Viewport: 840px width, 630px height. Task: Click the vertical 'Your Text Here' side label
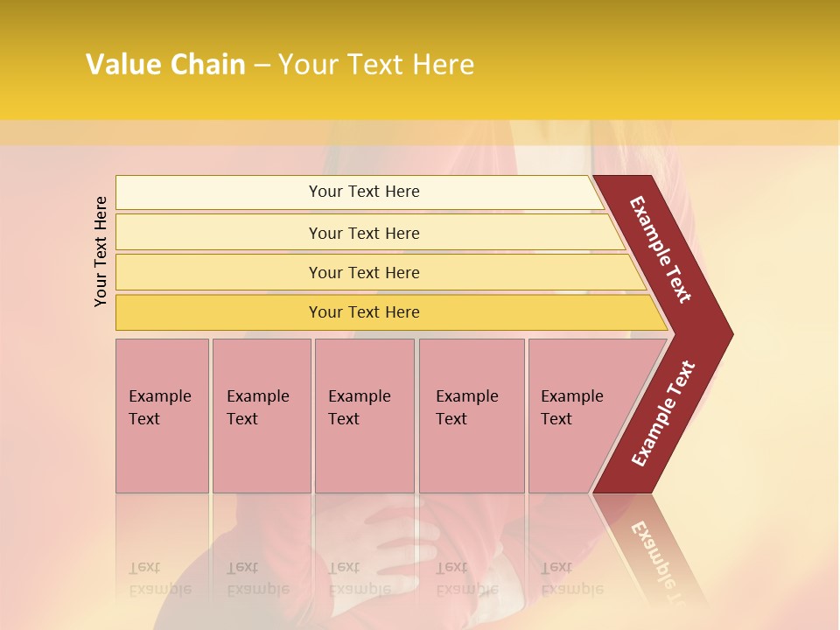coord(101,251)
